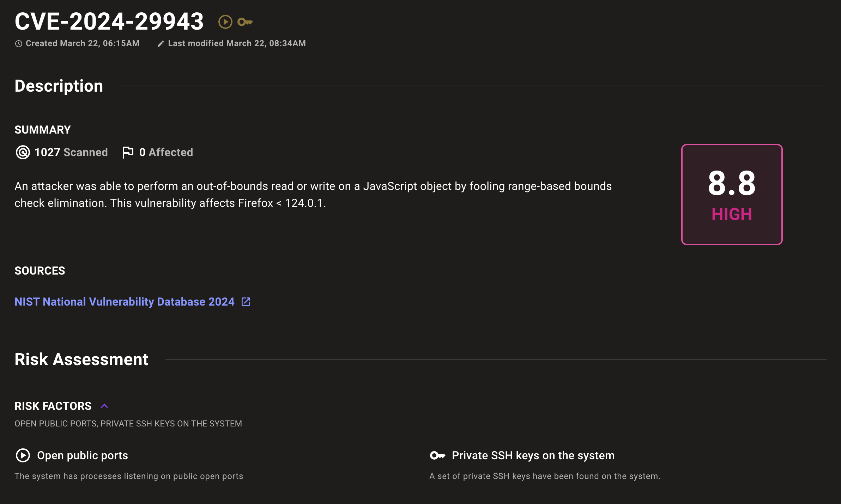841x504 pixels.
Task: Open the NIST National Vulnerability Database 2024 link
Action: [124, 302]
